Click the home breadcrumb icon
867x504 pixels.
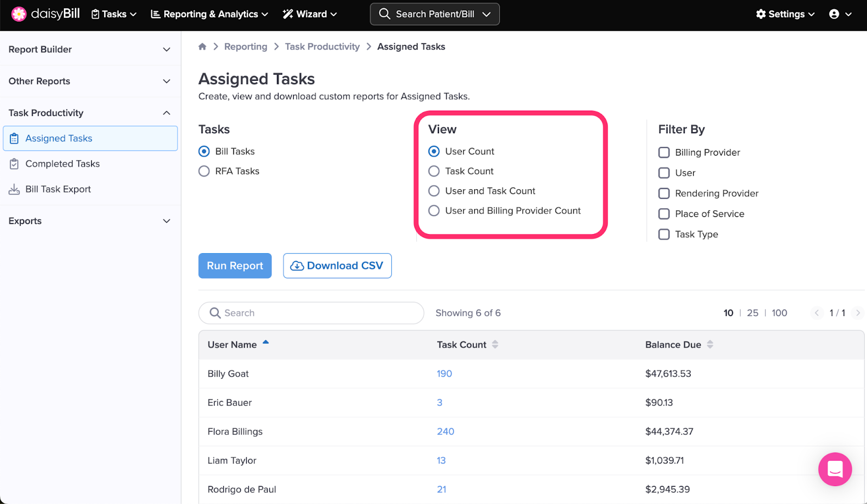tap(202, 47)
